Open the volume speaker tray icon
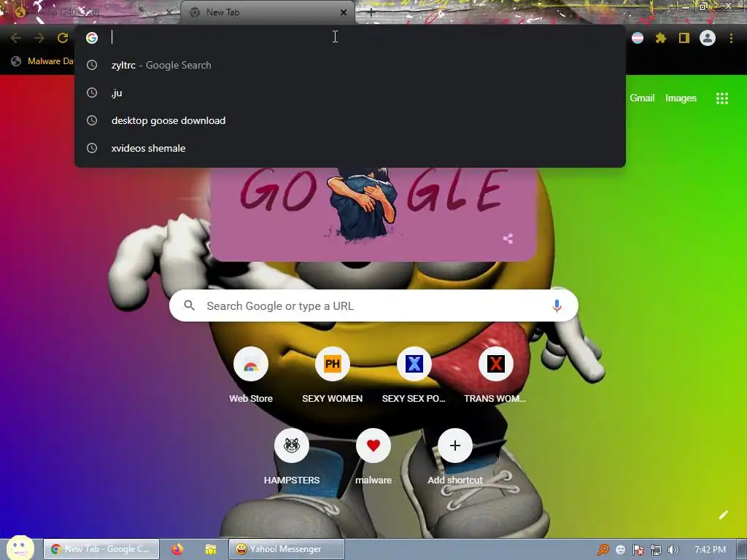 (673, 550)
